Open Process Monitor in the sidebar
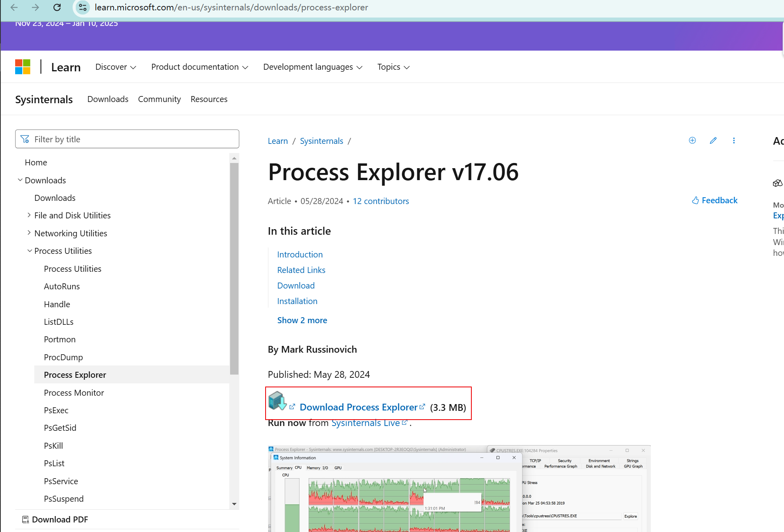 point(74,393)
